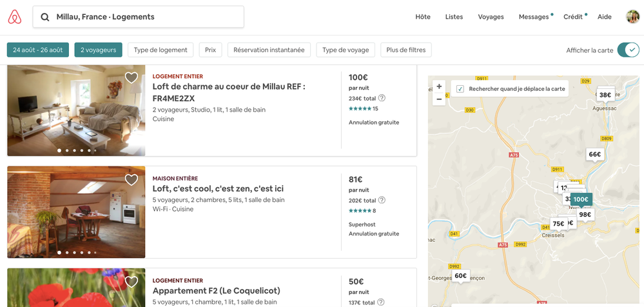Toggle Afficher la carte switch
The height and width of the screenshot is (307, 644).
click(x=627, y=50)
